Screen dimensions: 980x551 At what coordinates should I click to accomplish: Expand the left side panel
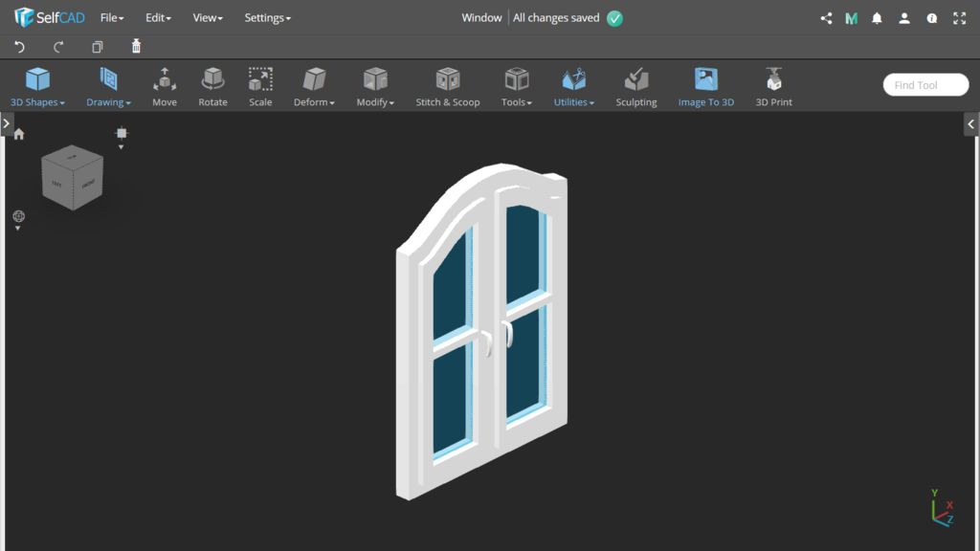(6, 123)
